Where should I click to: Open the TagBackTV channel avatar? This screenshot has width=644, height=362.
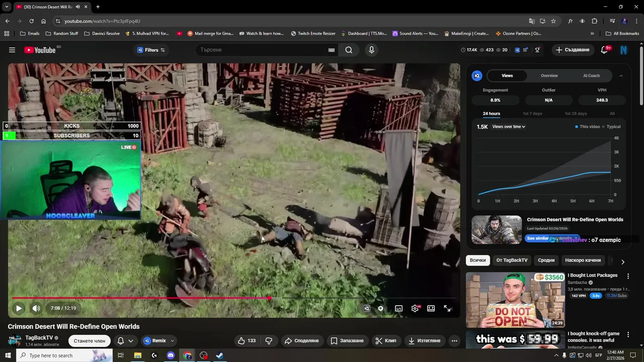pyautogui.click(x=15, y=340)
